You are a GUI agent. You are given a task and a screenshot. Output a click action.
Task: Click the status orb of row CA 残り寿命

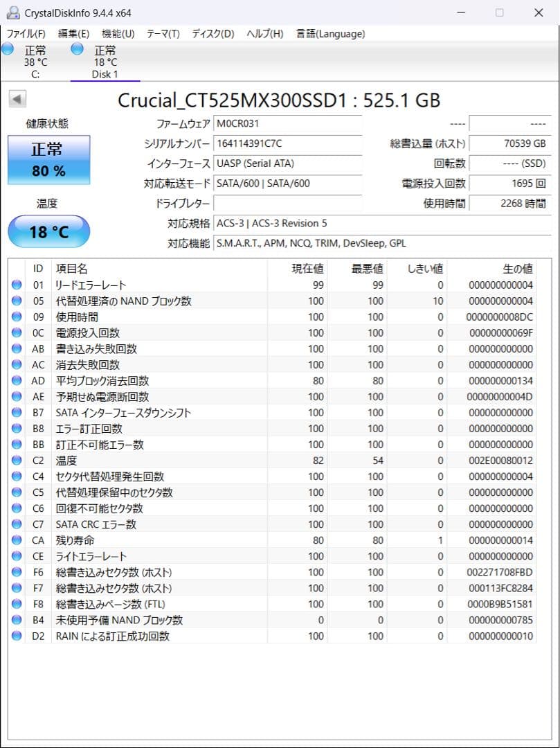pyautogui.click(x=17, y=540)
